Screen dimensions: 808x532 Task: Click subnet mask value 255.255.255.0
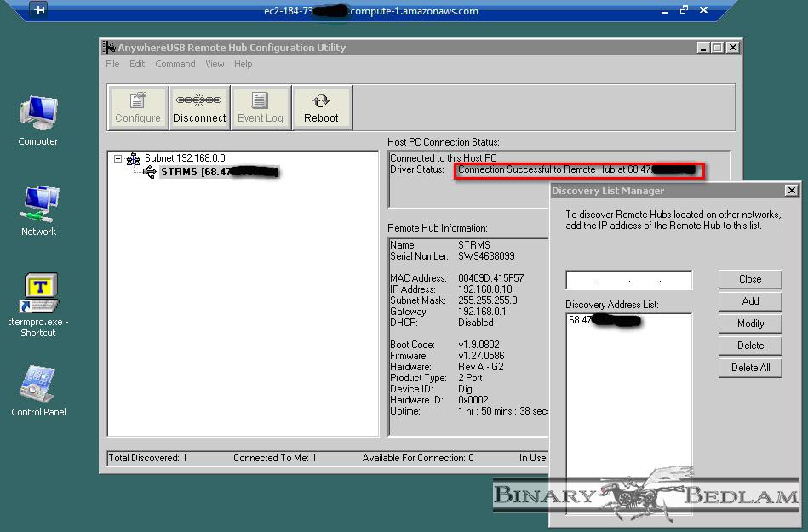point(488,300)
